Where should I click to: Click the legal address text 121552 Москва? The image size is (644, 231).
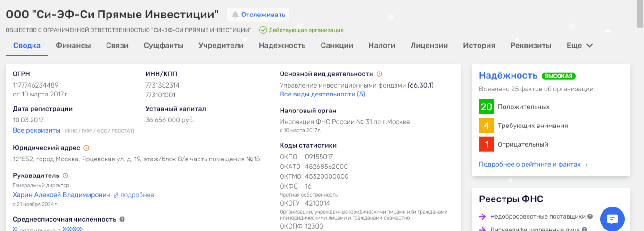click(136, 159)
